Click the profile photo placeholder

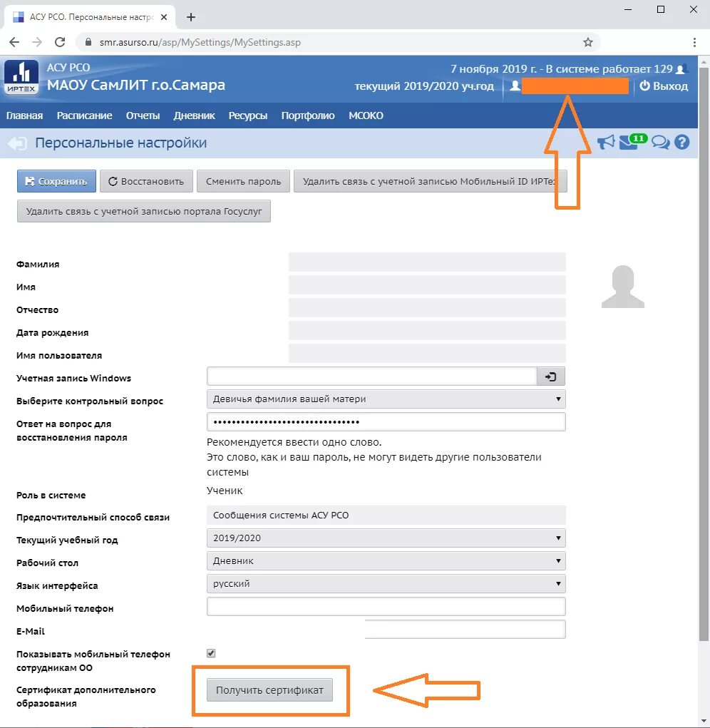pos(623,287)
